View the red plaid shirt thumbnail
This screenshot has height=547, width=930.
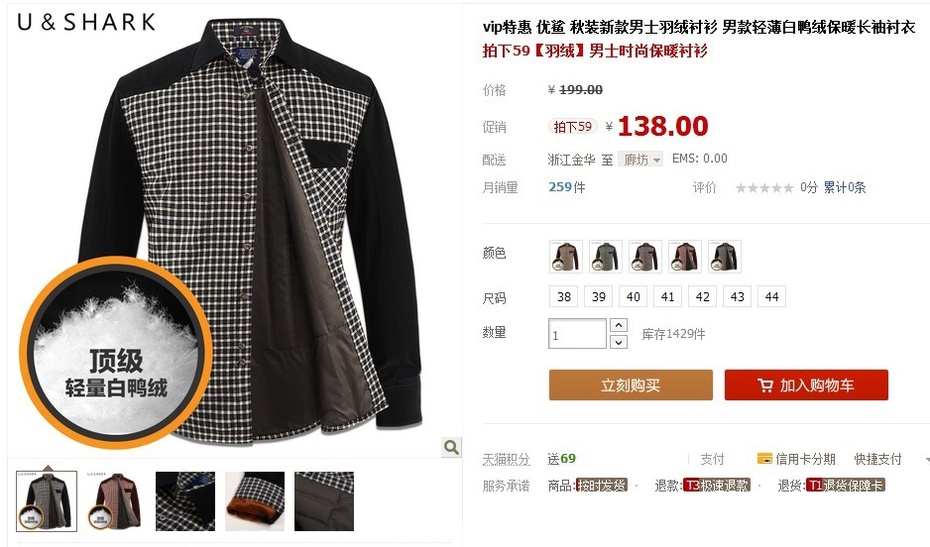coord(116,501)
